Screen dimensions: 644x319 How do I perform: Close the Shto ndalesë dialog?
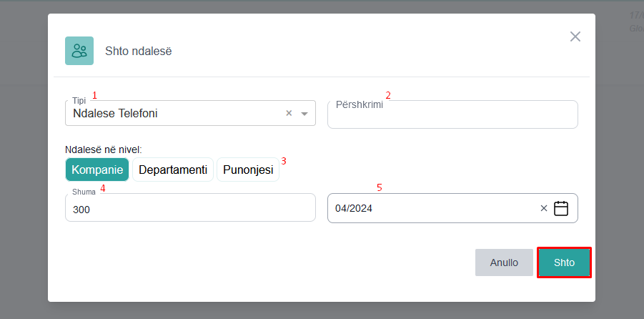click(x=575, y=36)
